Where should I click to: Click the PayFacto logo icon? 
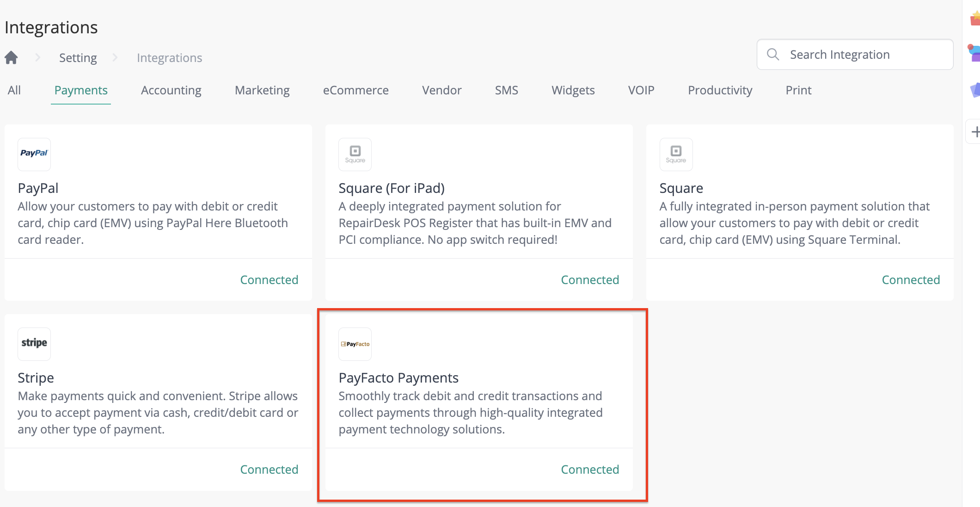click(355, 344)
